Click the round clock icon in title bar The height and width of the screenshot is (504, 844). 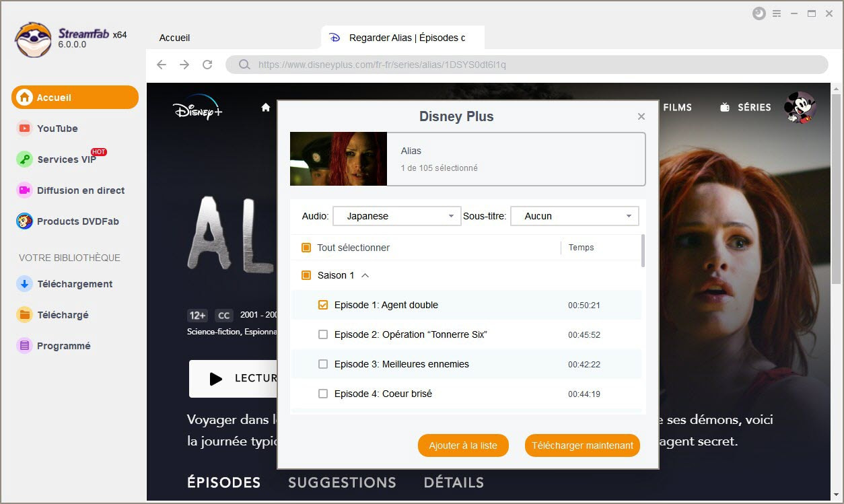[759, 13]
